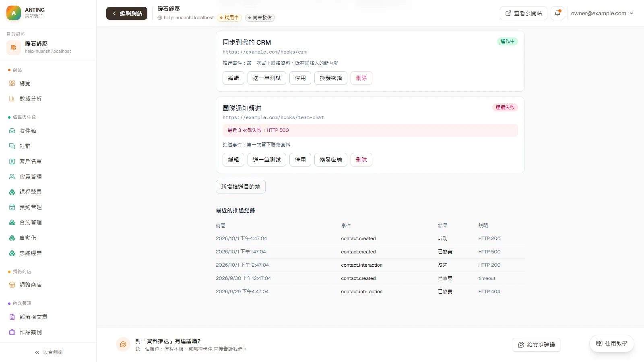This screenshot has width=644, height=362.
Task: Select 客戶名單 in sidebar menu
Action: (48, 161)
